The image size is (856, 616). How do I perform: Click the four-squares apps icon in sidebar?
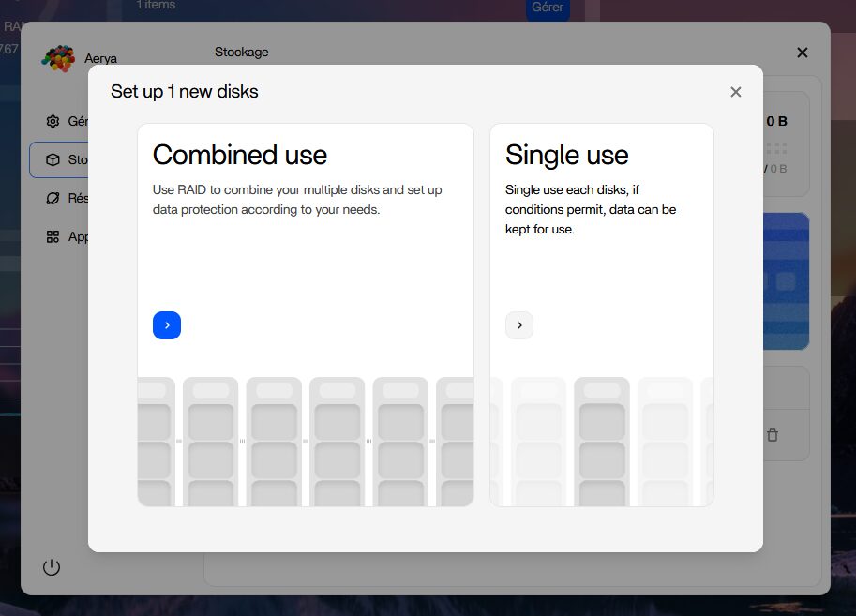click(53, 237)
